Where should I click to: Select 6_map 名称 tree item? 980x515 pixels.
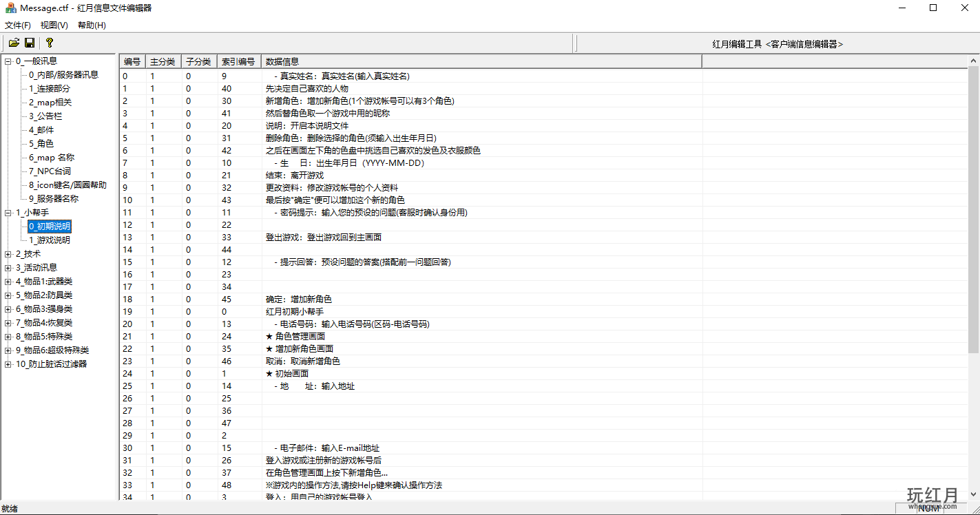[51, 158]
